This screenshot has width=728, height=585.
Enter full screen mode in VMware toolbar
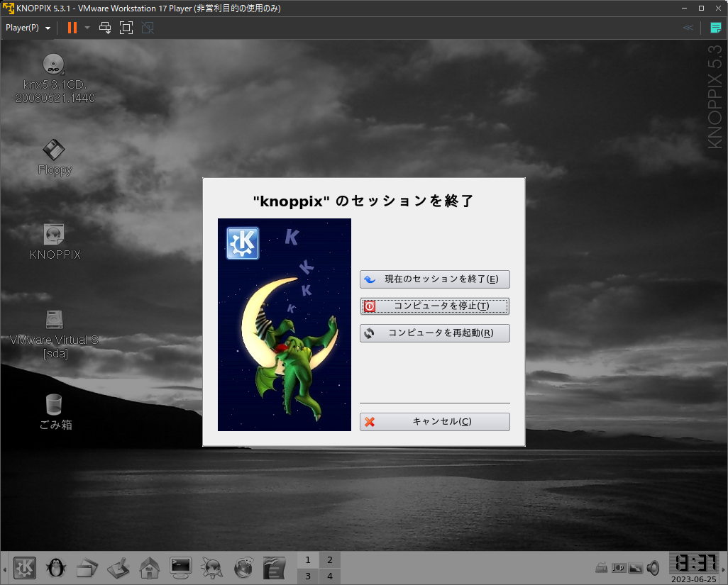tap(126, 28)
